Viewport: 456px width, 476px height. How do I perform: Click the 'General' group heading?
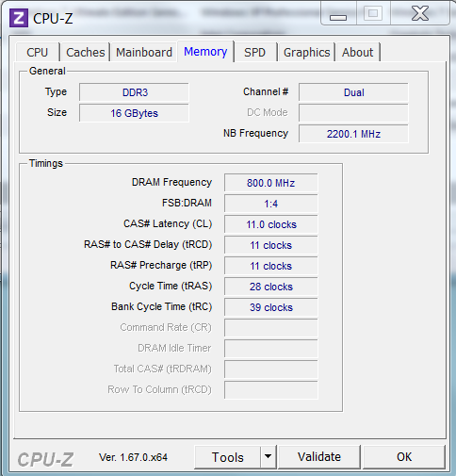coord(47,71)
